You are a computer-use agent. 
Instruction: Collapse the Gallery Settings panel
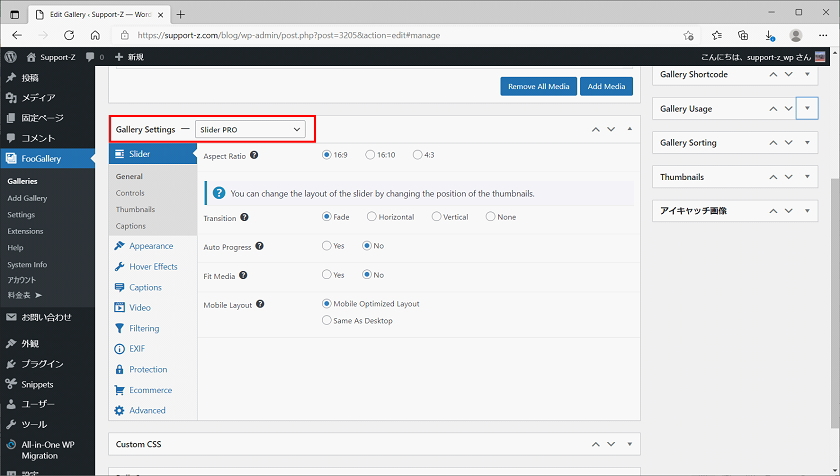tap(629, 129)
